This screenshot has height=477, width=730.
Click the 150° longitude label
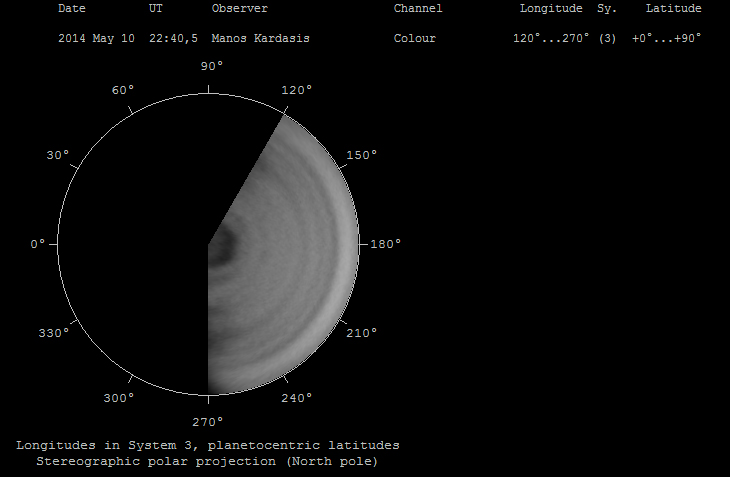point(361,155)
